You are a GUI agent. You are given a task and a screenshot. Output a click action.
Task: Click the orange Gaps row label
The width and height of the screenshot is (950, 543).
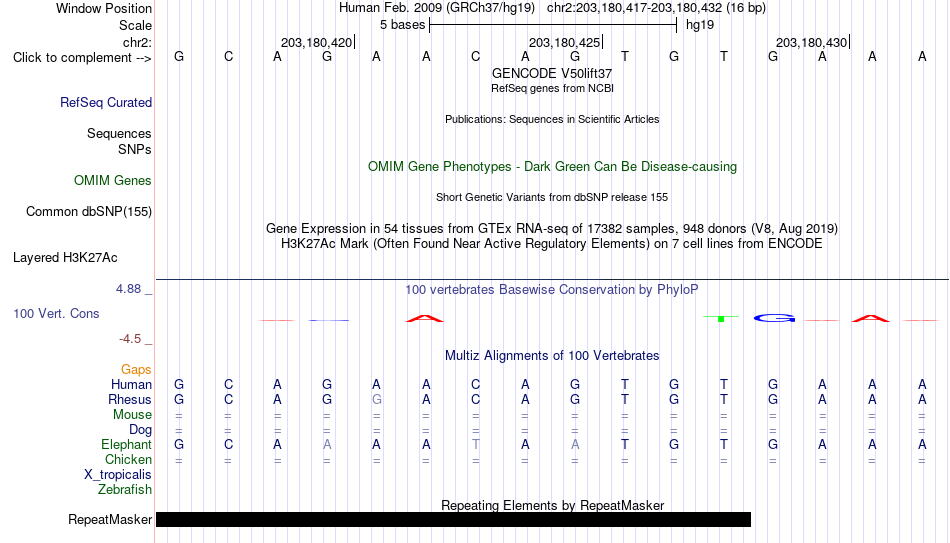(136, 369)
